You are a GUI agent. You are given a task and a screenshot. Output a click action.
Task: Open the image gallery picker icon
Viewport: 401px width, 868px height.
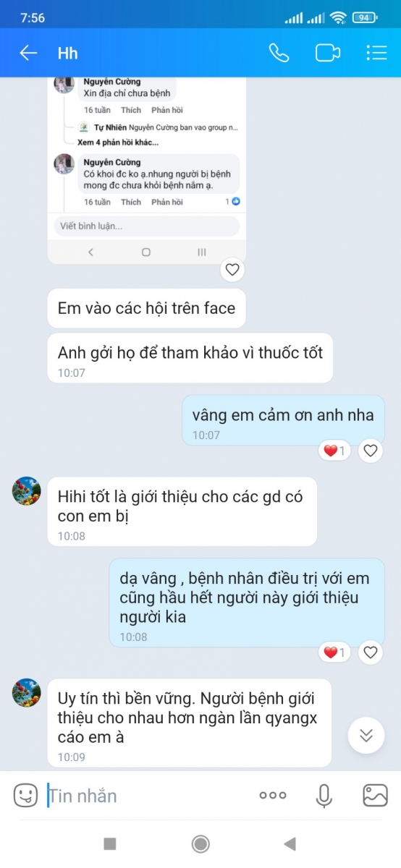coord(375,796)
